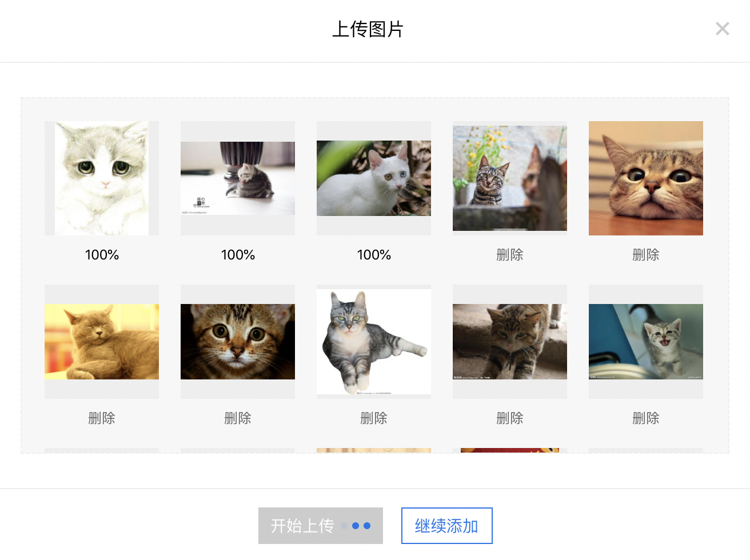Click the 继续添加 button
Screen dimensions: 750x560
click(446, 526)
